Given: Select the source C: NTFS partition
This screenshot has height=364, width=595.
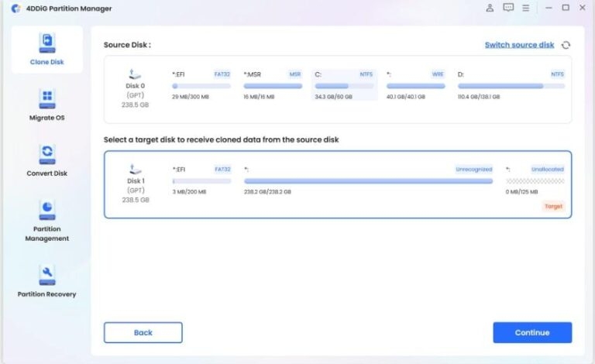Looking at the screenshot, I should (x=343, y=84).
